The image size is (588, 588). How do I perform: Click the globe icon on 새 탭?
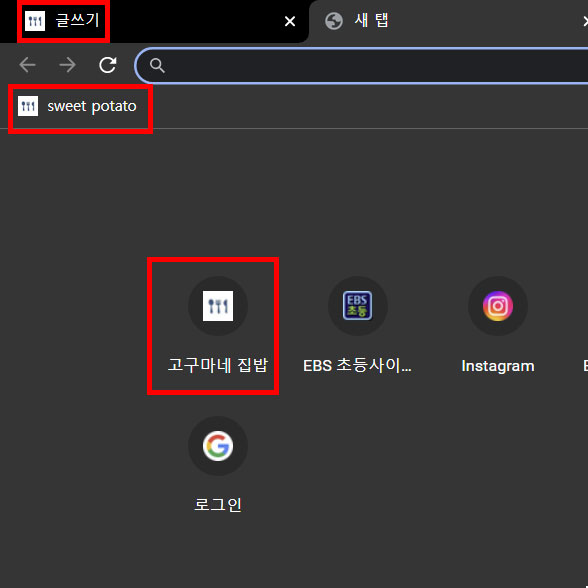pyautogui.click(x=334, y=21)
